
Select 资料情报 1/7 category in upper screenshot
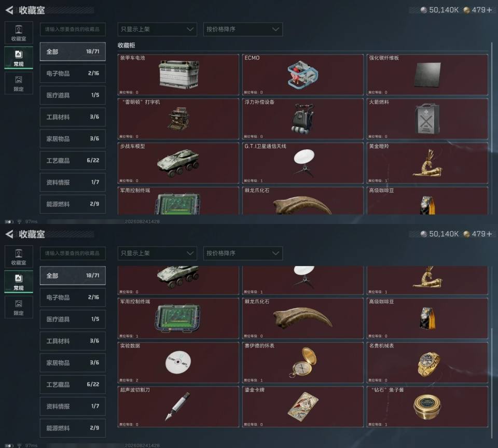(73, 182)
